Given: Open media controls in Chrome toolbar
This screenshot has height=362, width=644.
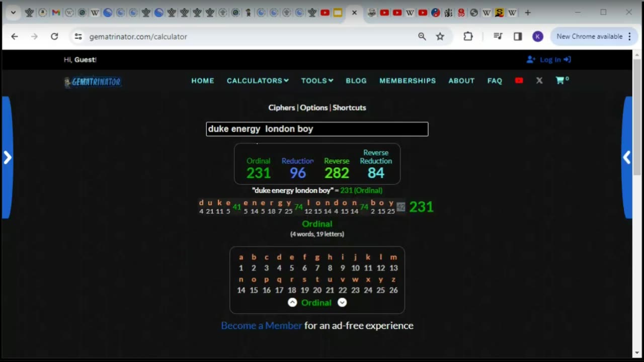Looking at the screenshot, I should [x=498, y=36].
